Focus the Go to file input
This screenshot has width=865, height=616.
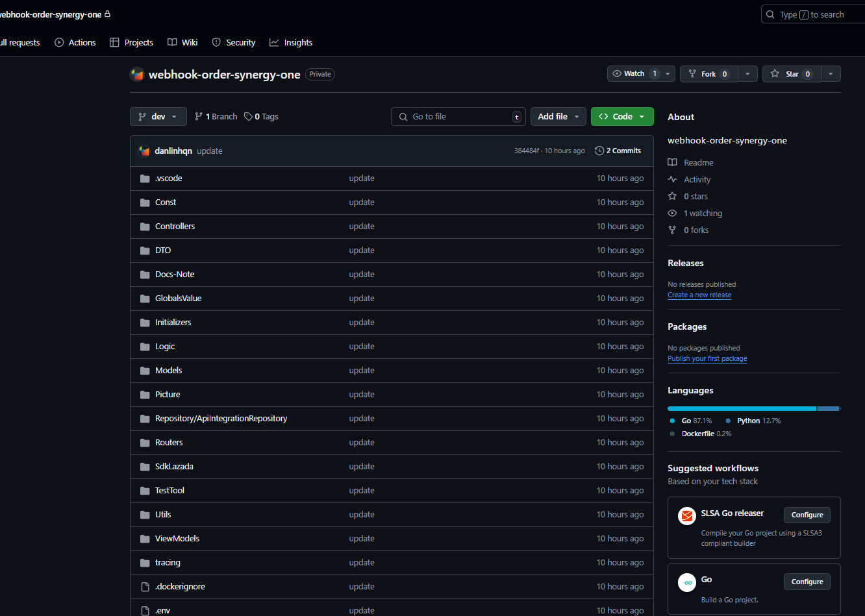(458, 116)
